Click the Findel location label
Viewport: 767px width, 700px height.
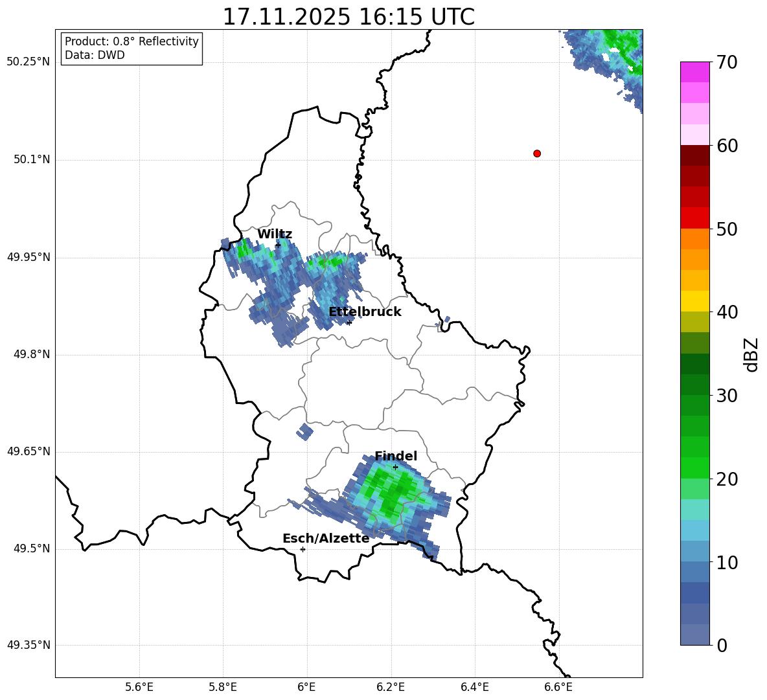coord(396,456)
